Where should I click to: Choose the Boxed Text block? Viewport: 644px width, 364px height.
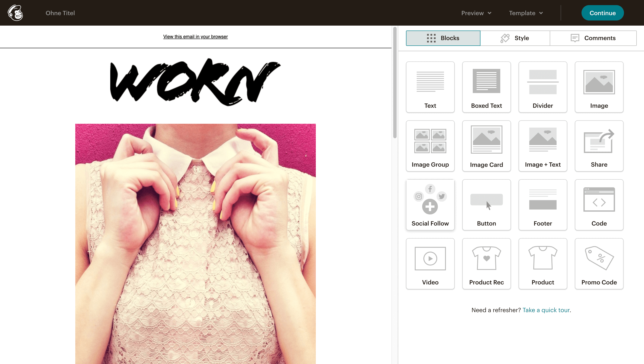pyautogui.click(x=486, y=87)
